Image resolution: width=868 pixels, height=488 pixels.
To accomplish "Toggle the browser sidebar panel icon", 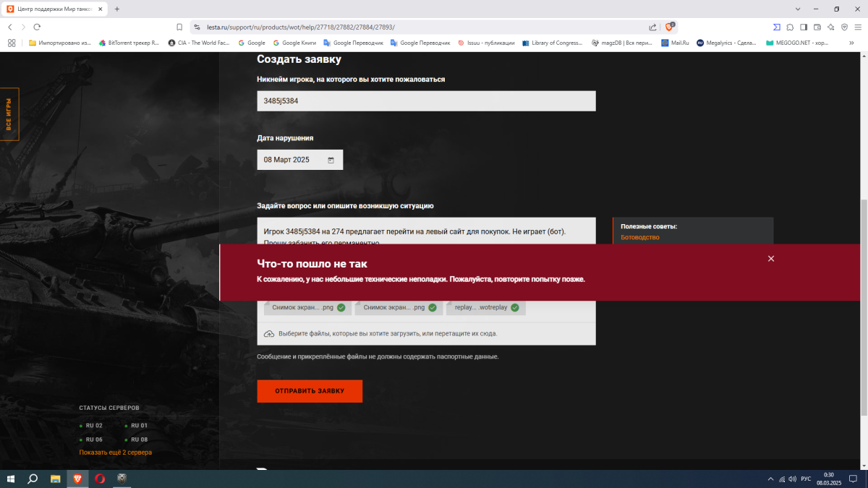I will coord(804,27).
